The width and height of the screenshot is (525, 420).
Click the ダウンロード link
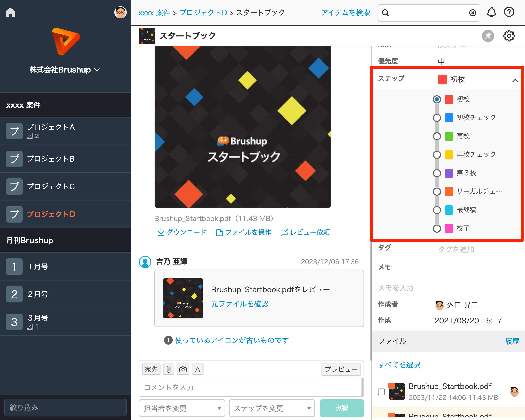[x=182, y=232]
